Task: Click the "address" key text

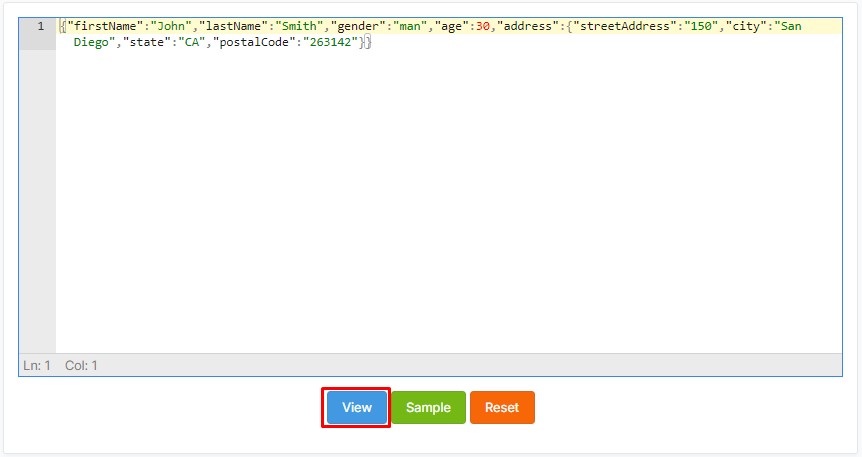Action: point(528,26)
